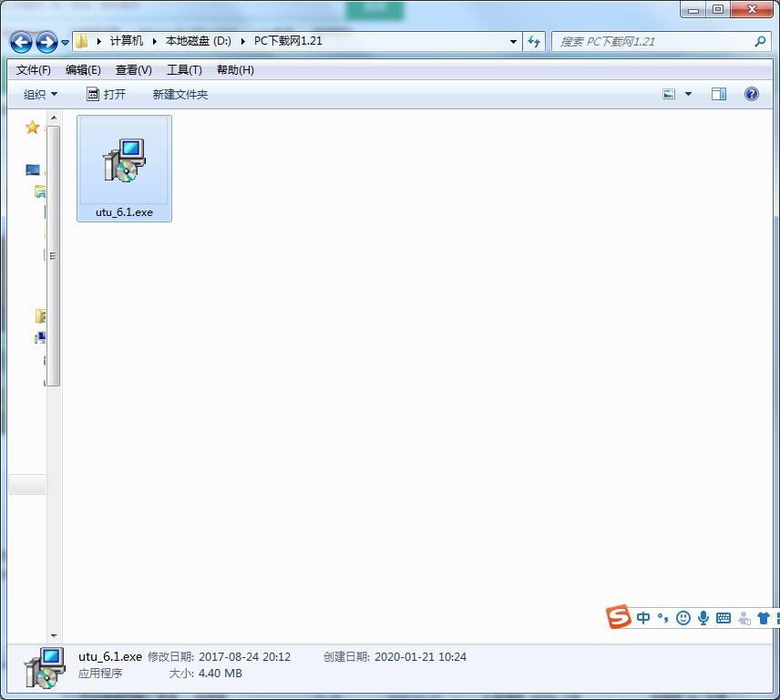Toggle Sogou punctuation mode button
The height and width of the screenshot is (700, 780).
(663, 618)
